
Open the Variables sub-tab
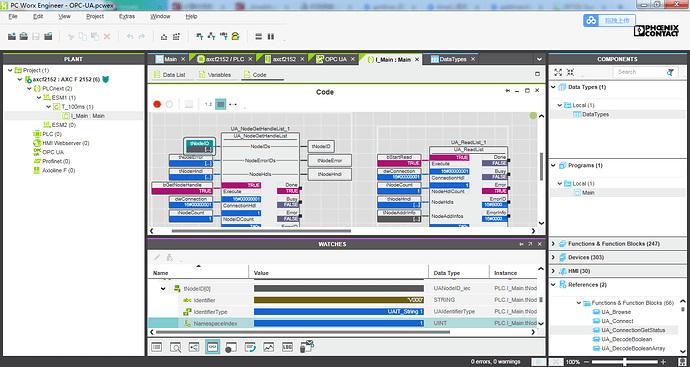(214, 75)
